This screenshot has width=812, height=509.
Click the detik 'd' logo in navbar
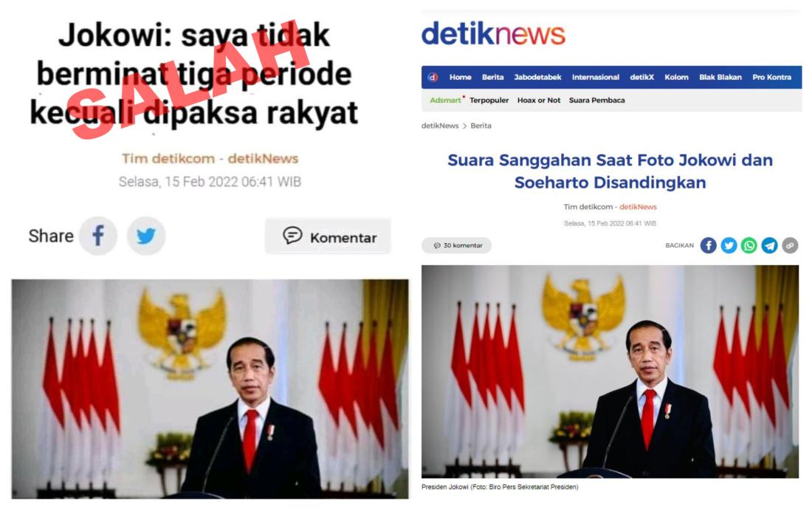coord(433,78)
